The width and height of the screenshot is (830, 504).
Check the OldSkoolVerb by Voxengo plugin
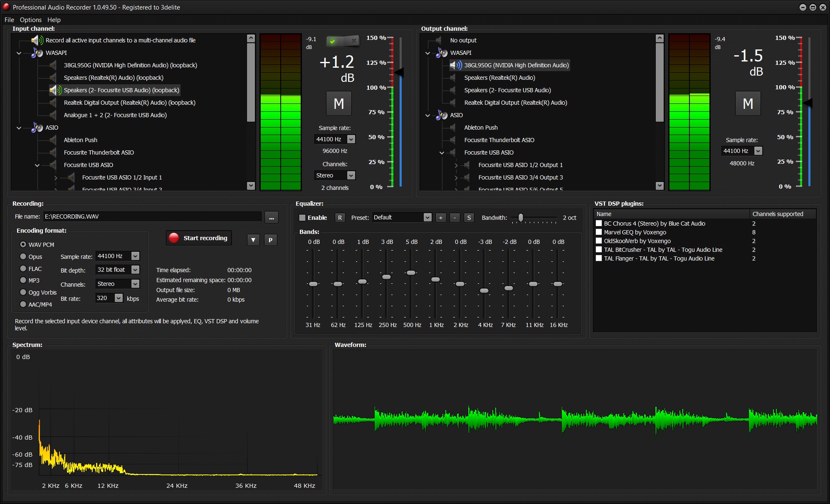click(599, 241)
